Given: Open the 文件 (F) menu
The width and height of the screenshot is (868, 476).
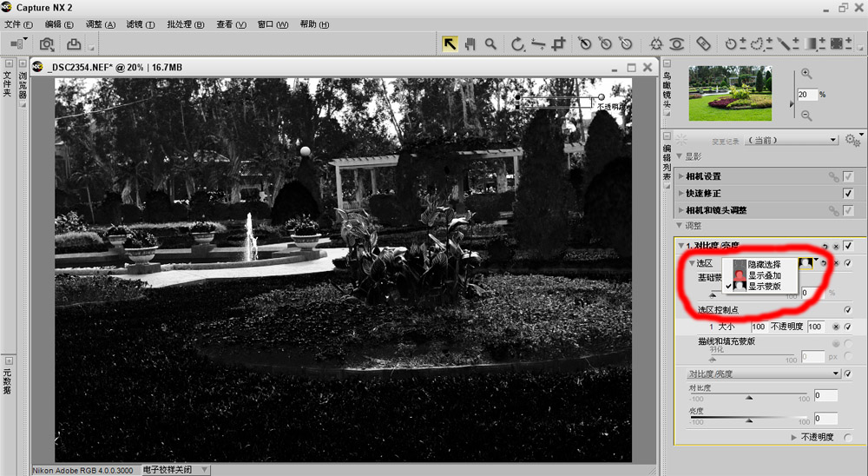Looking at the screenshot, I should tap(18, 24).
